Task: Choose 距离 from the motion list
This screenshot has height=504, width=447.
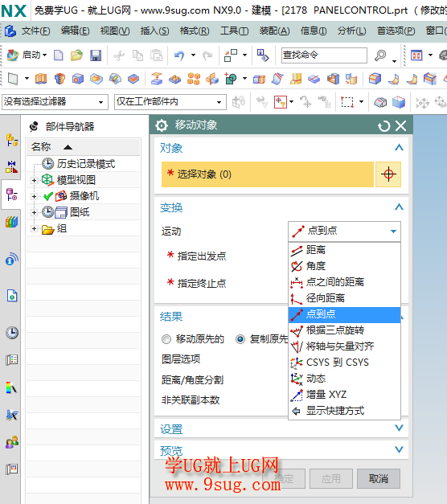Action: click(344, 250)
